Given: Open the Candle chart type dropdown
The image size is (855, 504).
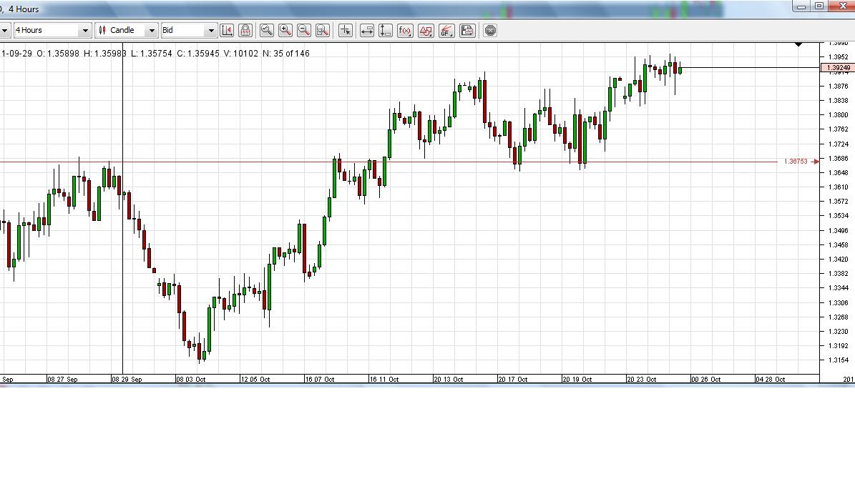Looking at the screenshot, I should (x=127, y=30).
